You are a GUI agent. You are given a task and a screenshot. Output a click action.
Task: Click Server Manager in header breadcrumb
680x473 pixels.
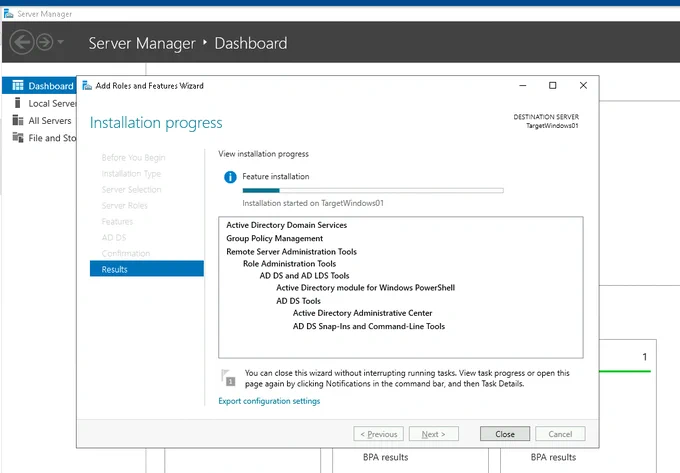[x=142, y=43]
